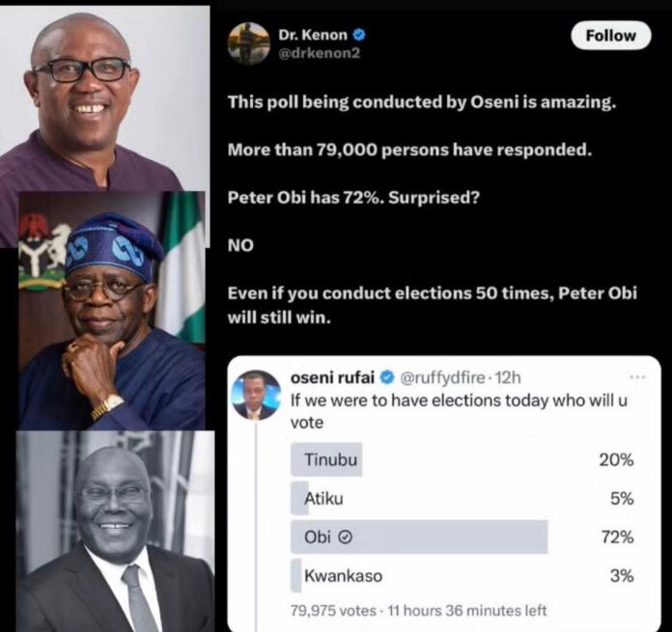Click the 12h timestamp on quoted tweet
This screenshot has width=672, height=632.
coord(510,377)
